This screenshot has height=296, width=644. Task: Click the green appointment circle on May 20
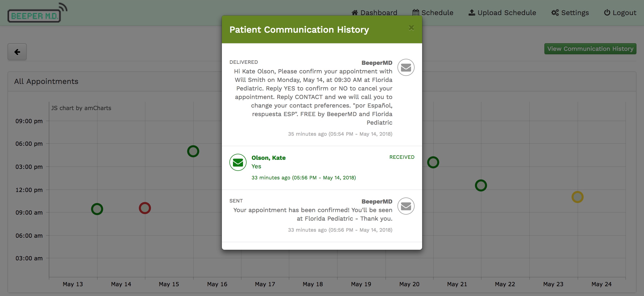[x=433, y=162]
